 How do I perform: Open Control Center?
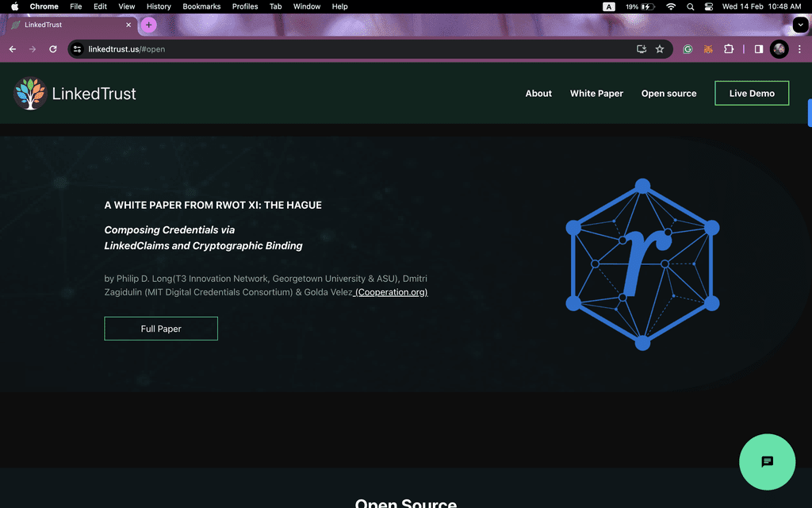pyautogui.click(x=709, y=6)
